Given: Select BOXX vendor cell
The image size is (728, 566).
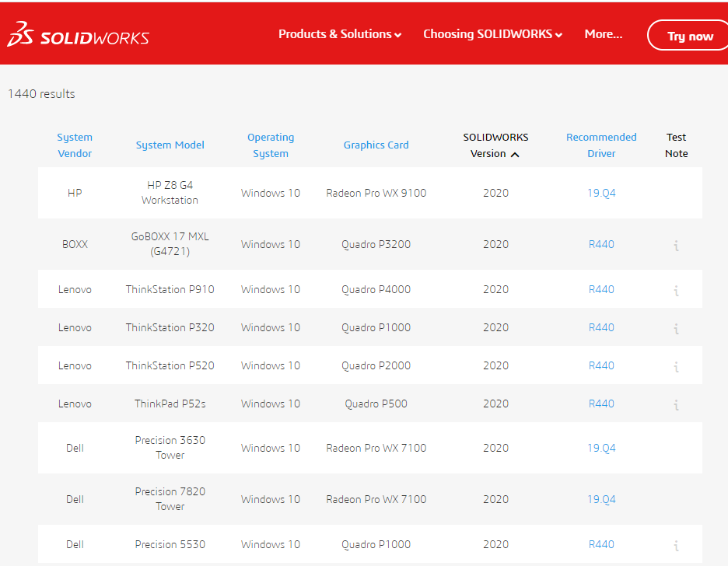Looking at the screenshot, I should point(75,244).
